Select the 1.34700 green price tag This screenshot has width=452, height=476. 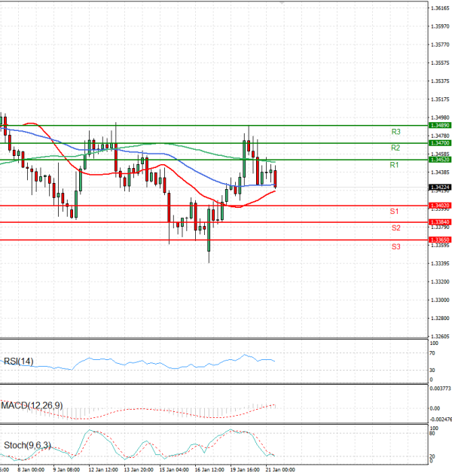(439, 142)
